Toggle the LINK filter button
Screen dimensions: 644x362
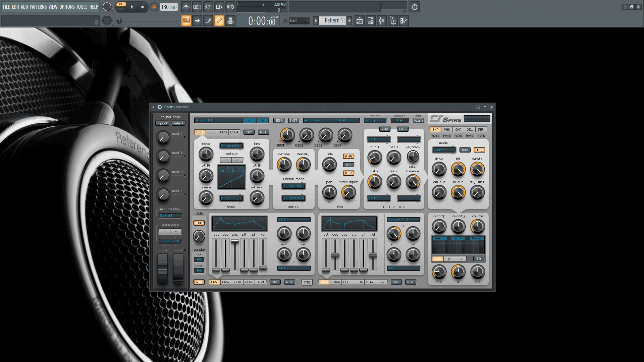pyautogui.click(x=403, y=129)
